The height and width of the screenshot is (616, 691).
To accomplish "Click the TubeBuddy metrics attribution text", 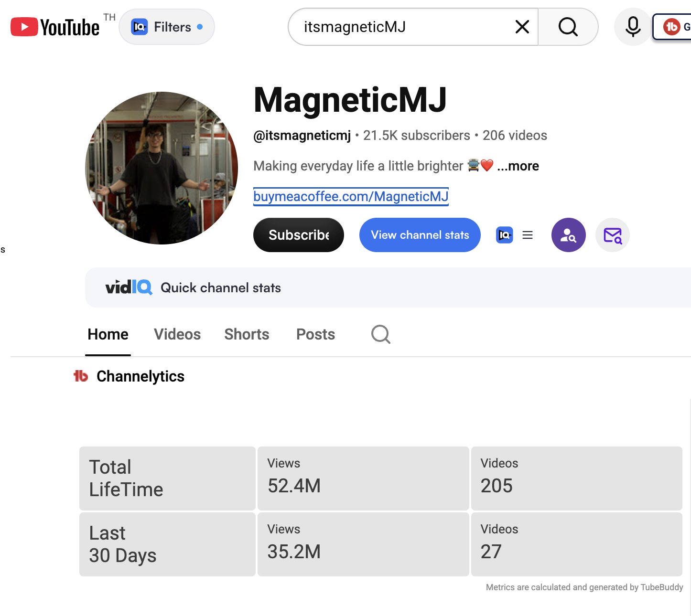I will click(584, 587).
